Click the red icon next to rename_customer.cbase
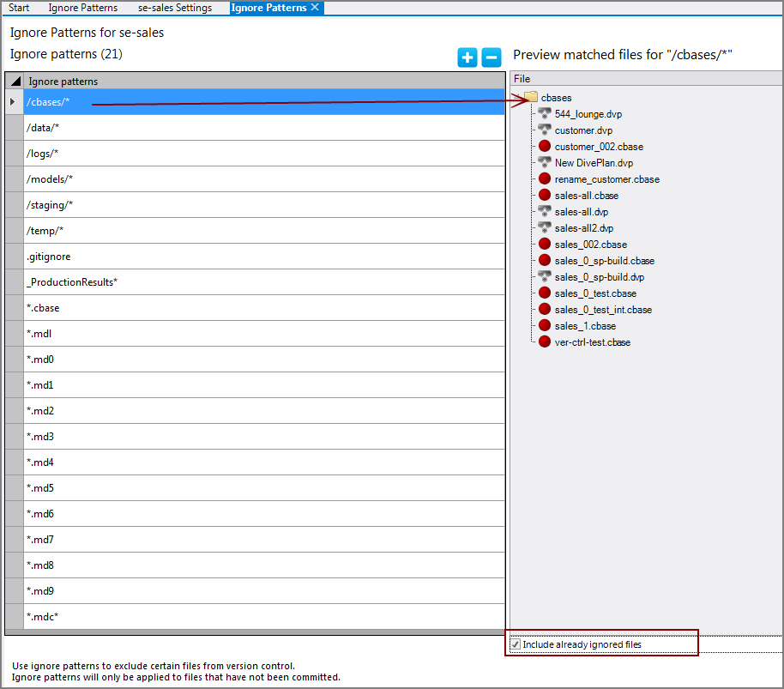 [544, 178]
